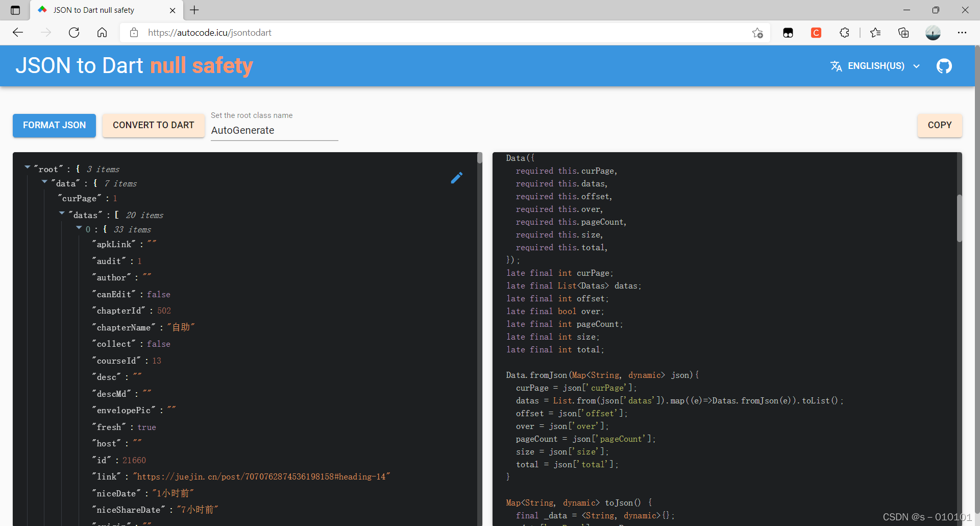Viewport: 980px width, 526px height.
Task: Open the Collections icon
Action: pyautogui.click(x=903, y=33)
